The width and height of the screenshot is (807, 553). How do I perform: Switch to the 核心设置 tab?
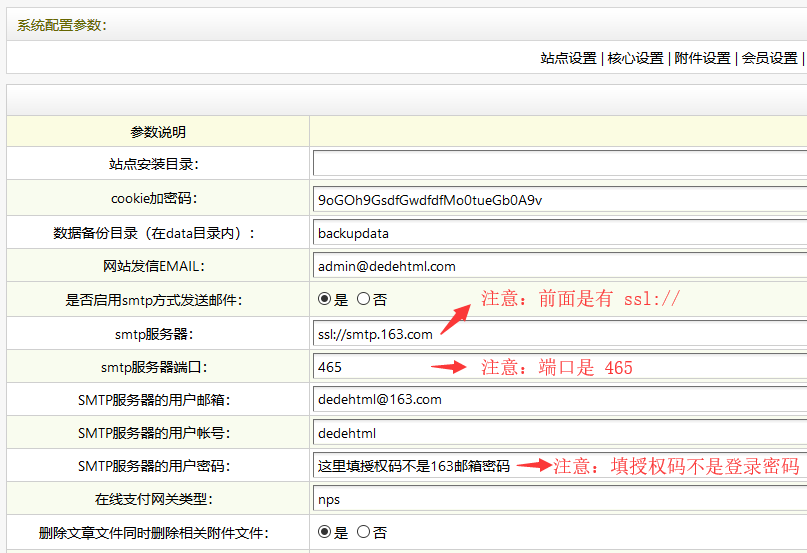[x=635, y=58]
